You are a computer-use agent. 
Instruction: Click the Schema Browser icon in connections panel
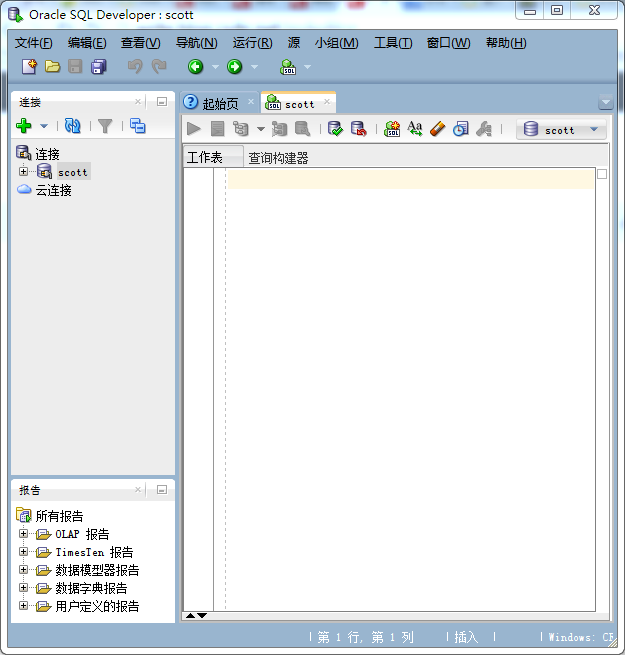pyautogui.click(x=138, y=126)
